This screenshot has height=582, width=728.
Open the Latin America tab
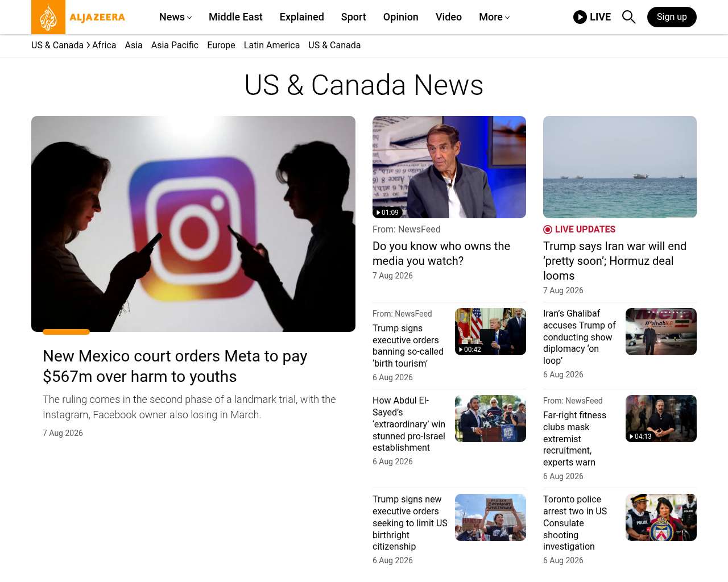(x=272, y=45)
